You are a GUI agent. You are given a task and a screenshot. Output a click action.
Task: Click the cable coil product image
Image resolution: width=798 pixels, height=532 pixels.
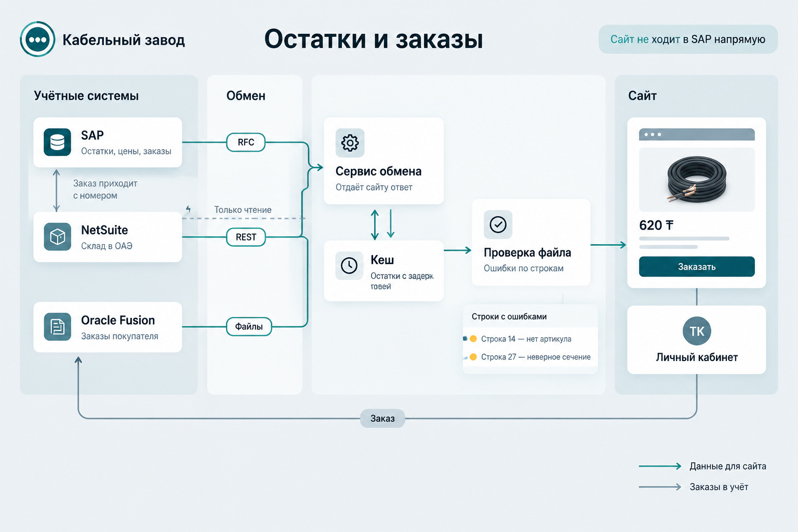click(697, 179)
